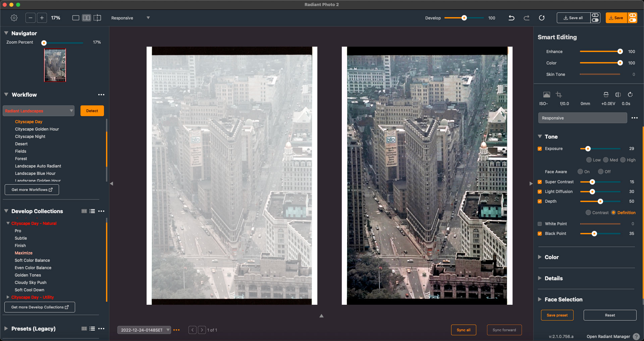Uncheck the Exposure checkbox
Screen dimensions: 644x341
coord(540,149)
